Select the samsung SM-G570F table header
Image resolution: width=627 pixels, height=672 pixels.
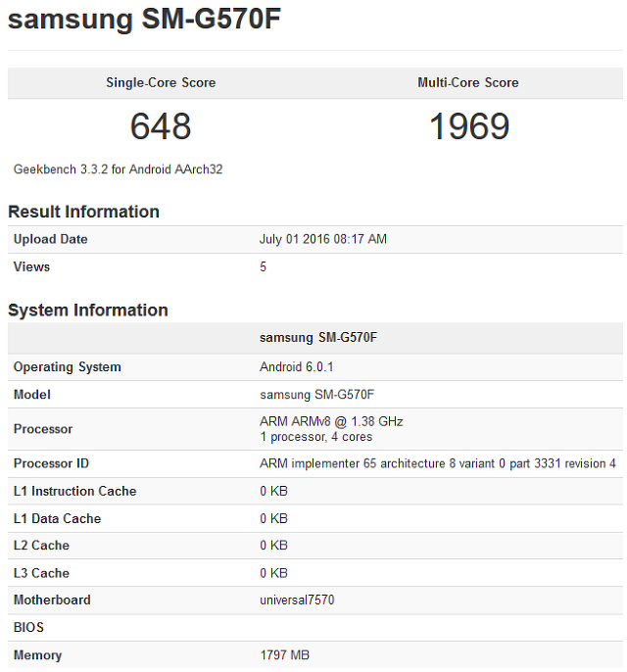click(318, 338)
